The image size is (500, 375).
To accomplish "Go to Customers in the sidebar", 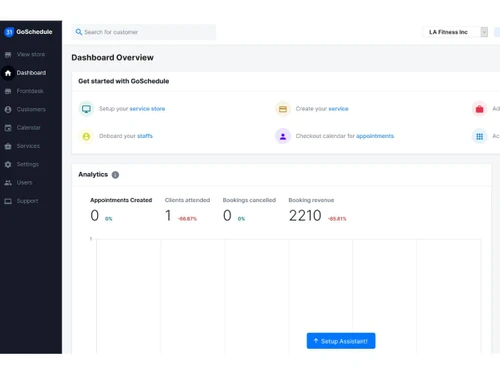I will (31, 109).
